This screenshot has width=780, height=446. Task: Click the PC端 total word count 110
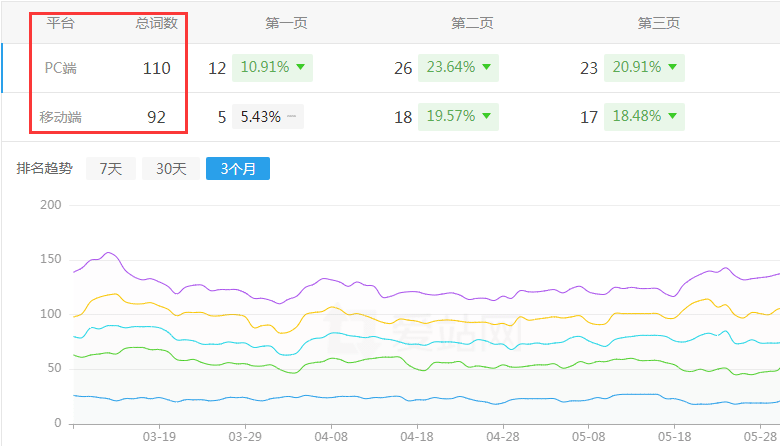pyautogui.click(x=156, y=68)
